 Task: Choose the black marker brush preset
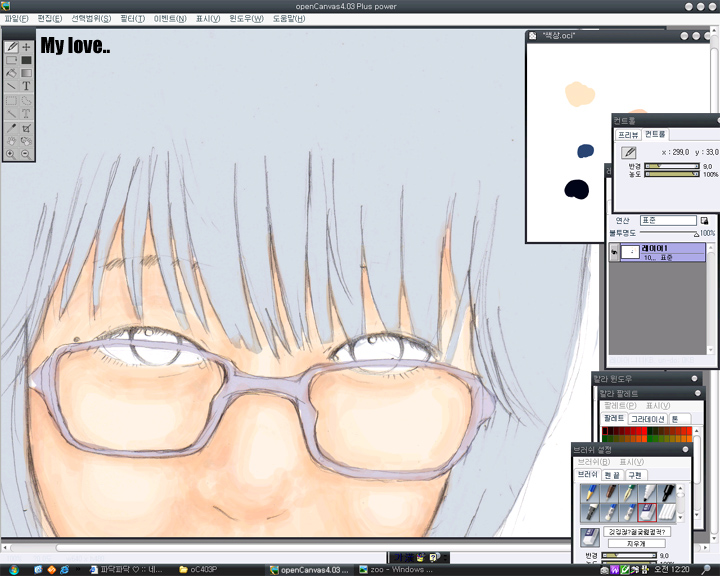(x=667, y=493)
